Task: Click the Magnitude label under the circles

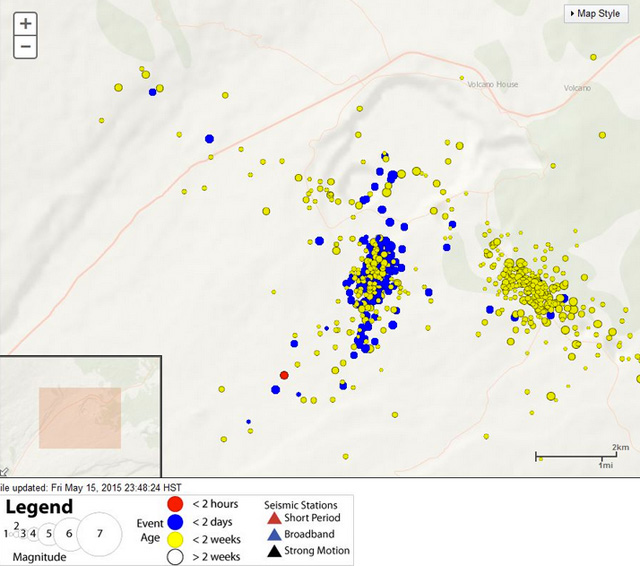Action: coord(39,557)
